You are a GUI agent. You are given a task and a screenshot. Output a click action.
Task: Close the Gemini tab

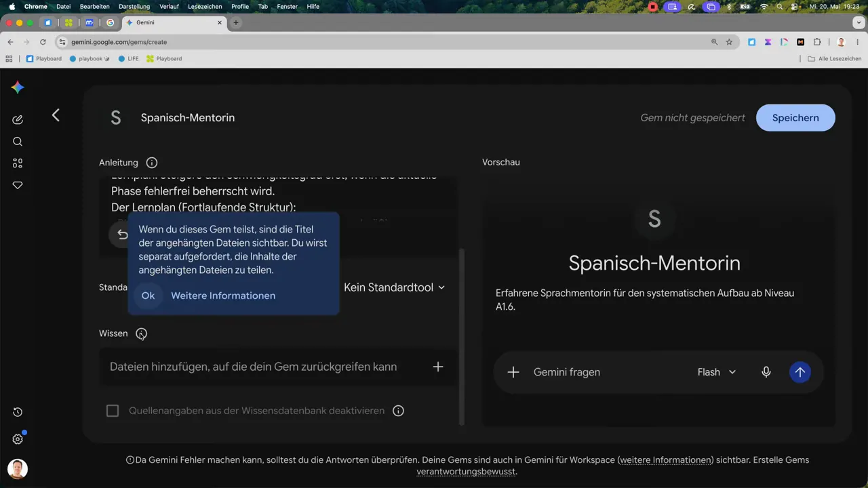220,22
